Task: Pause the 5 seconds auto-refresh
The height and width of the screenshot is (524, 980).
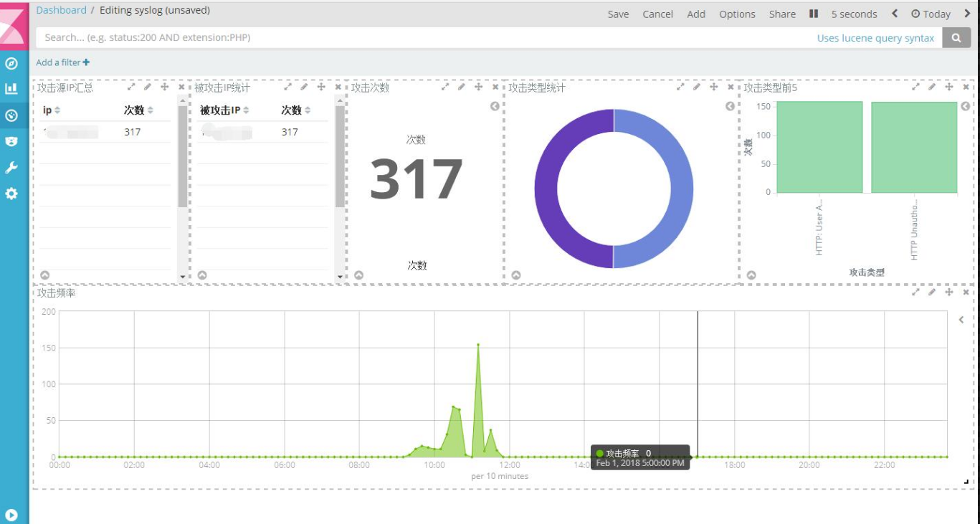Action: point(814,14)
